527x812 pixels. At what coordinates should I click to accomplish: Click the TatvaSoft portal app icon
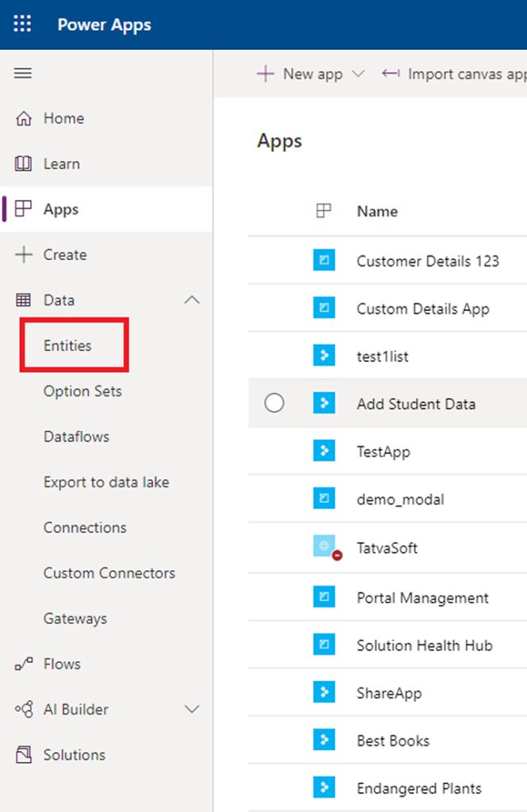click(325, 547)
